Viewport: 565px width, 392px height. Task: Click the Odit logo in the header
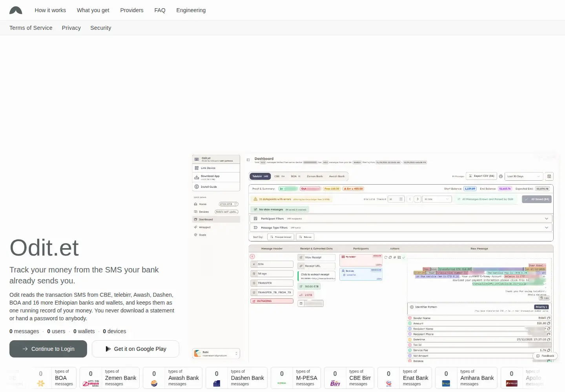click(x=16, y=10)
